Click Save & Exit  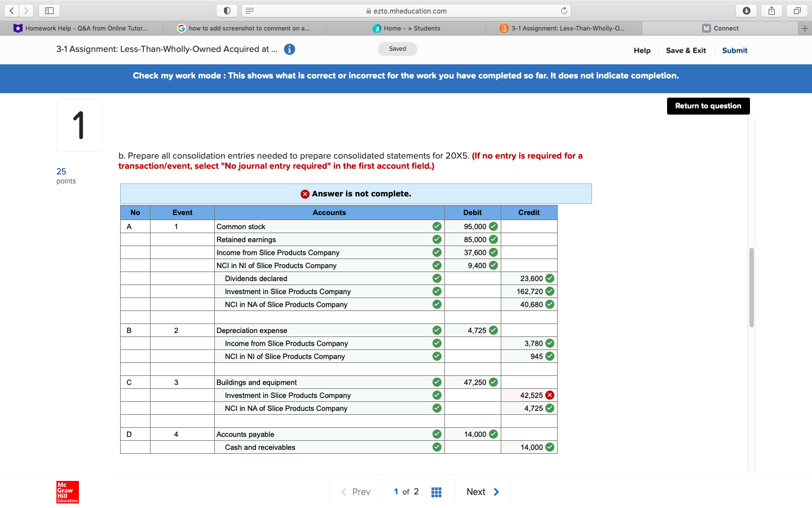coord(686,50)
